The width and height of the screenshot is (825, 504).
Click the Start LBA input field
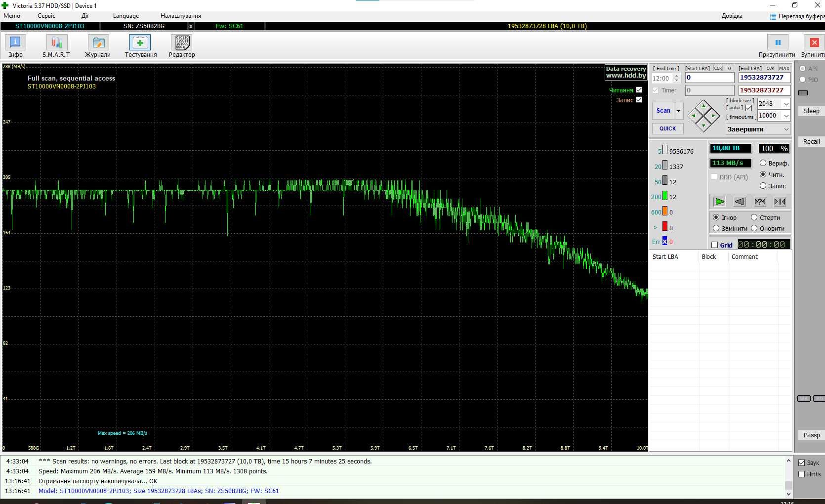click(x=709, y=78)
